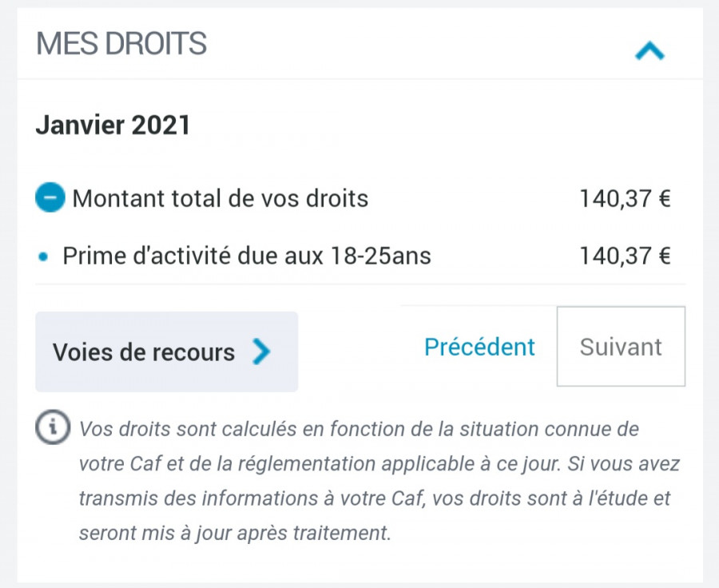
Task: Click the blue bullet before Prime d'activité
Action: click(x=43, y=256)
